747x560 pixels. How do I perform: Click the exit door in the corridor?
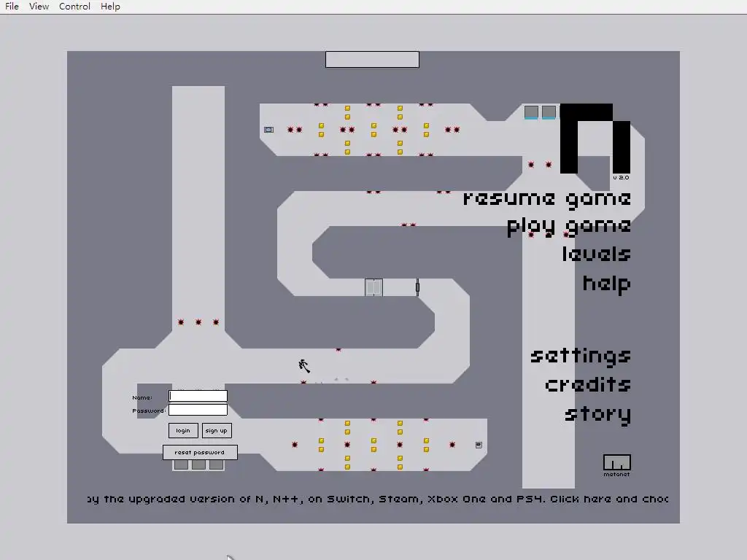[373, 287]
